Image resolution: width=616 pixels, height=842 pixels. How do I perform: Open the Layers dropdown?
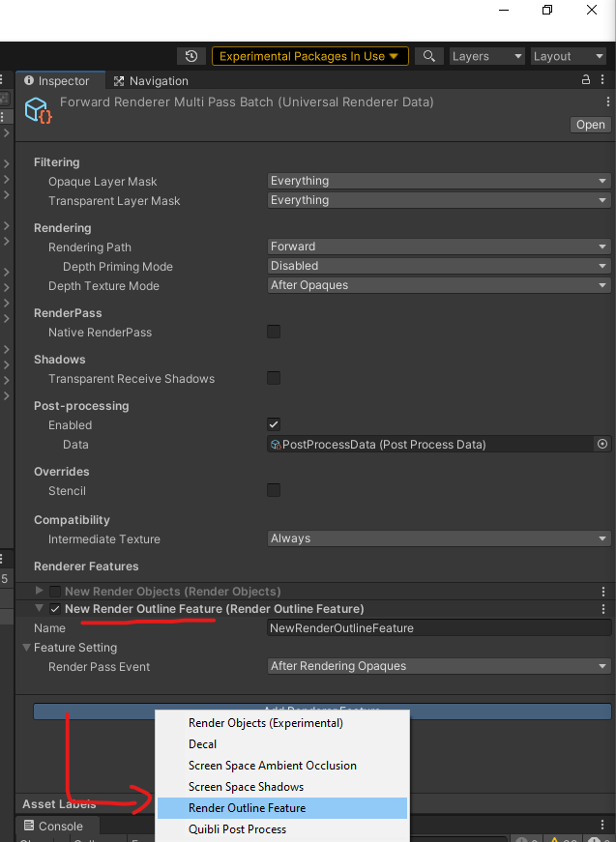(487, 56)
